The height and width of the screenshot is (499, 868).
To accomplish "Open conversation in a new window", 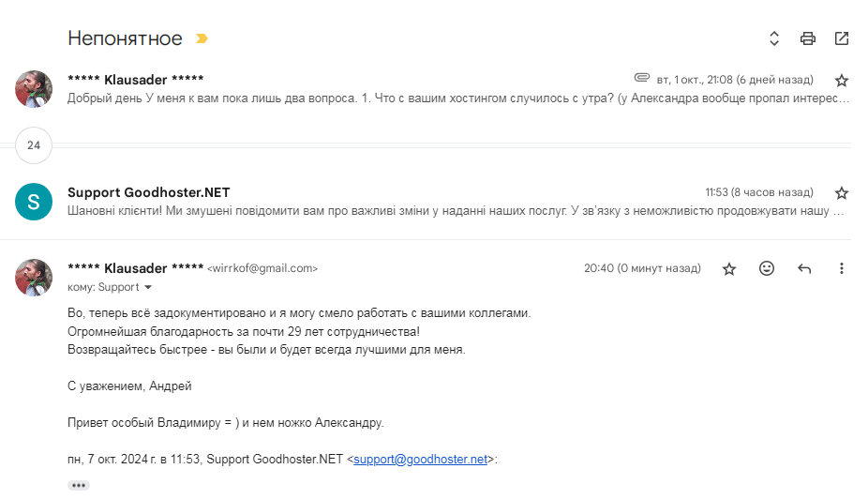I will (x=842, y=38).
